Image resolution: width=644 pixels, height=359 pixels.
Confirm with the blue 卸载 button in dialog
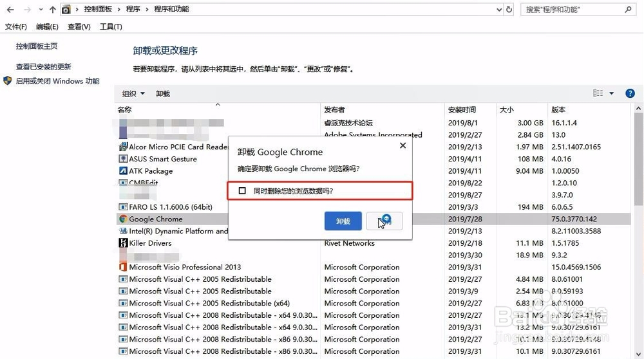343,221
